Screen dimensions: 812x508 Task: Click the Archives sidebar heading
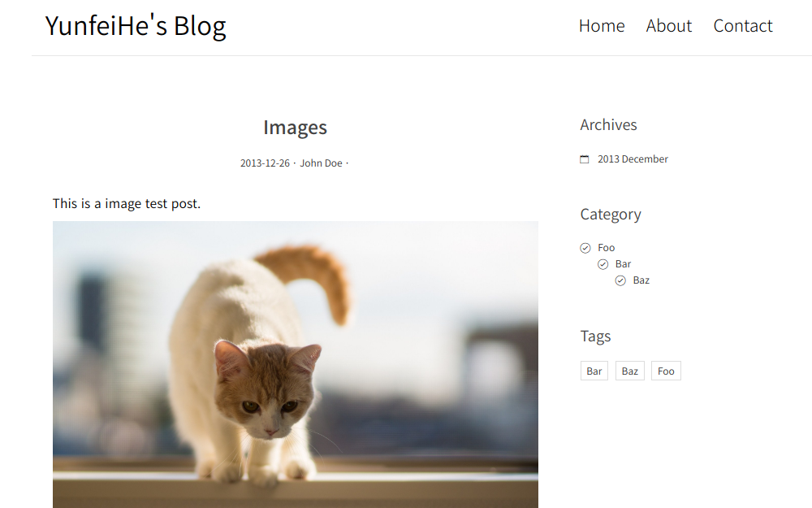[608, 125]
